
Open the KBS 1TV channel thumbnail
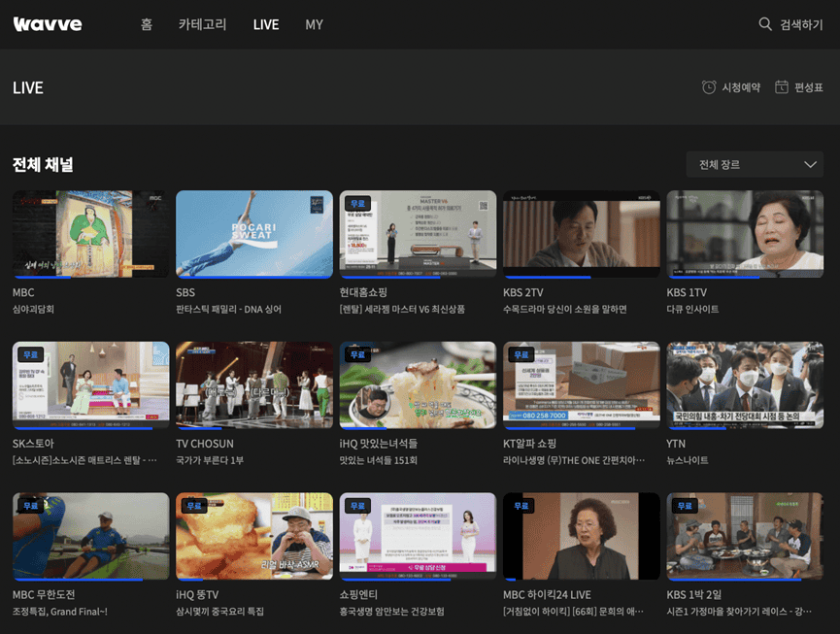(745, 234)
